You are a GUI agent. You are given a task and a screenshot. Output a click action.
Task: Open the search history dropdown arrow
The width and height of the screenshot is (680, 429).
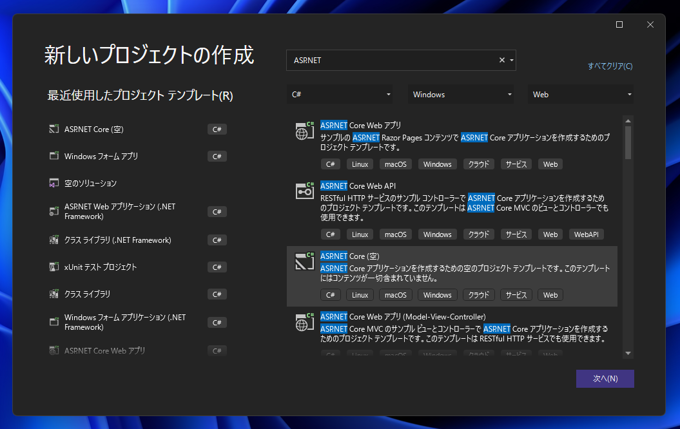pos(512,60)
